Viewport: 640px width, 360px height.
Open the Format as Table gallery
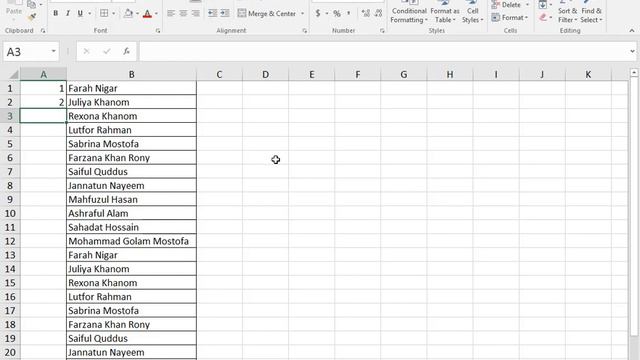coord(444,12)
